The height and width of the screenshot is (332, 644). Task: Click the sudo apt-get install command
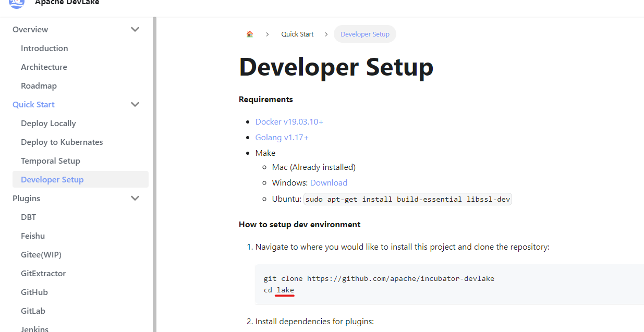407,199
